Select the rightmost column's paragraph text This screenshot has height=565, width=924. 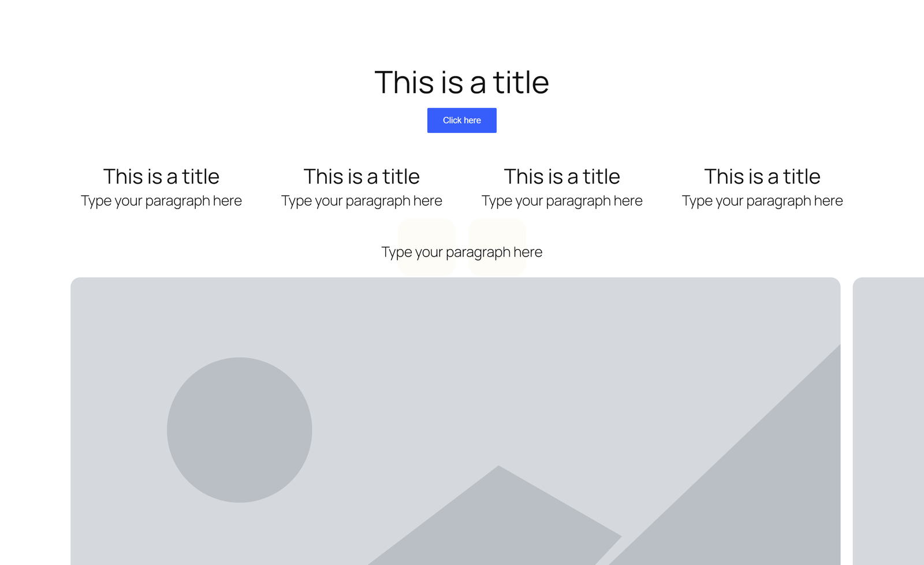point(762,201)
